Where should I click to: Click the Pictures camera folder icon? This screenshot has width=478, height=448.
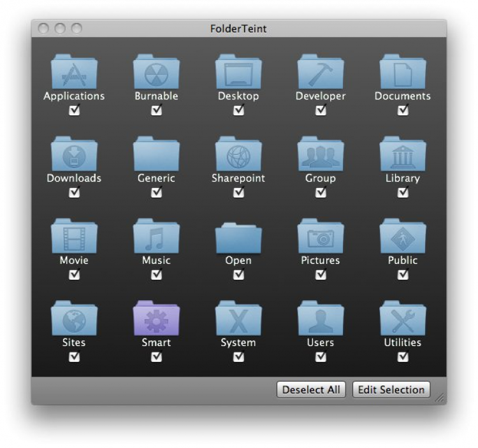tap(321, 236)
